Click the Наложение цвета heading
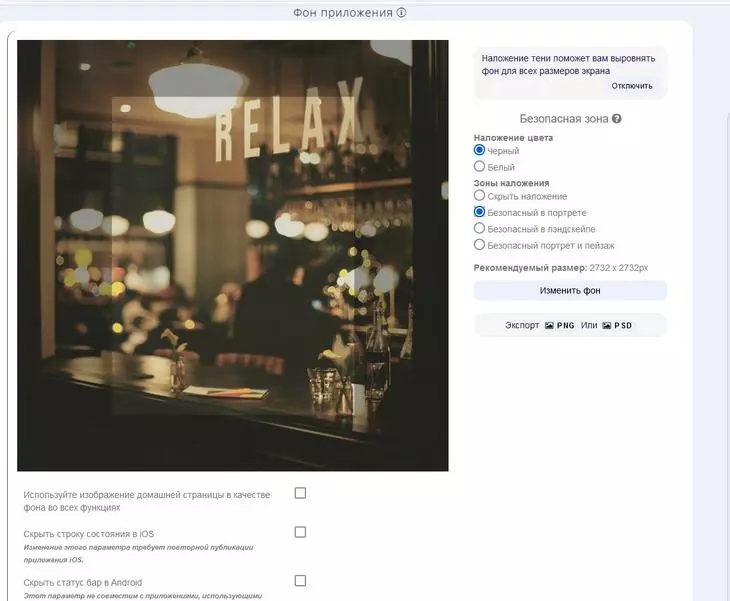Screen dimensions: 730x601 tap(513, 138)
